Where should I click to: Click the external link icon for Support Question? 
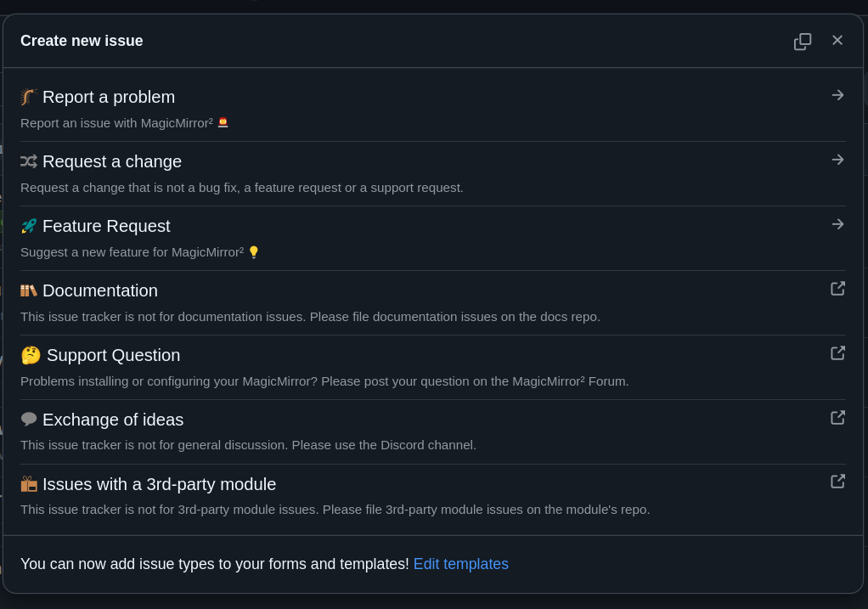pyautogui.click(x=837, y=353)
